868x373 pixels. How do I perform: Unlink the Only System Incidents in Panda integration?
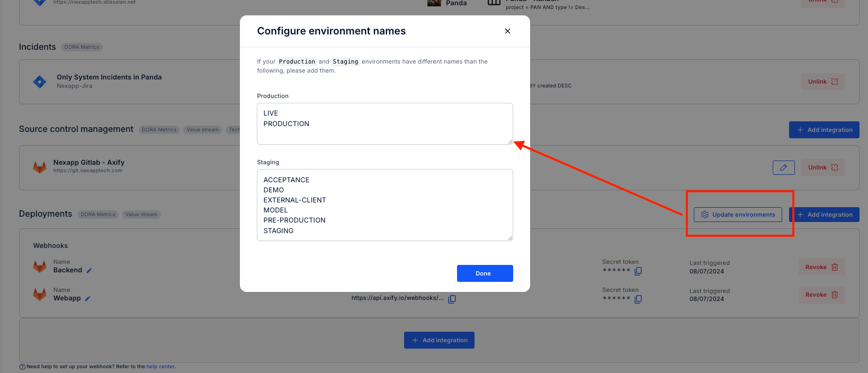tap(822, 82)
